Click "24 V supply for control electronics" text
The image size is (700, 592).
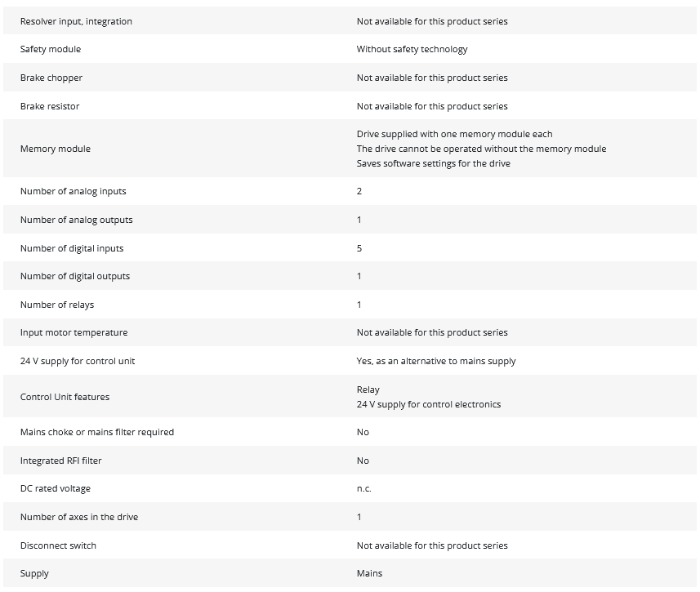(429, 404)
